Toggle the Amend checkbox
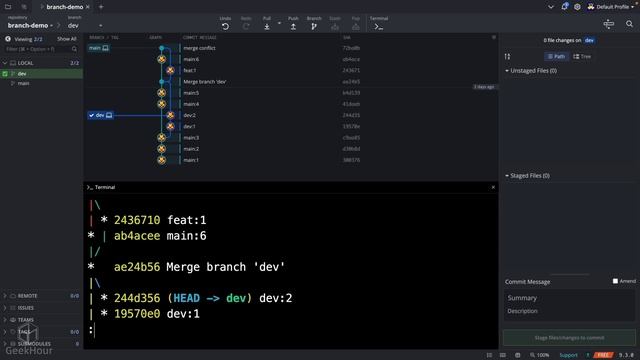The width and height of the screenshot is (640, 360). point(615,281)
